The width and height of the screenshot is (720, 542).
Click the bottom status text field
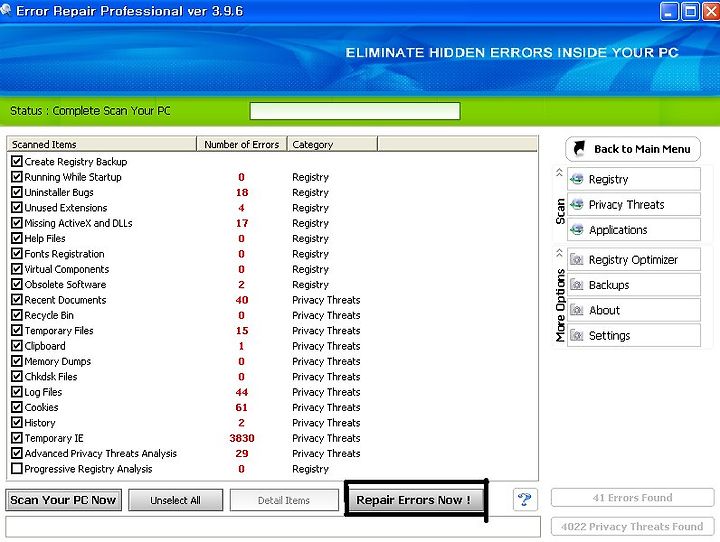[x=273, y=526]
